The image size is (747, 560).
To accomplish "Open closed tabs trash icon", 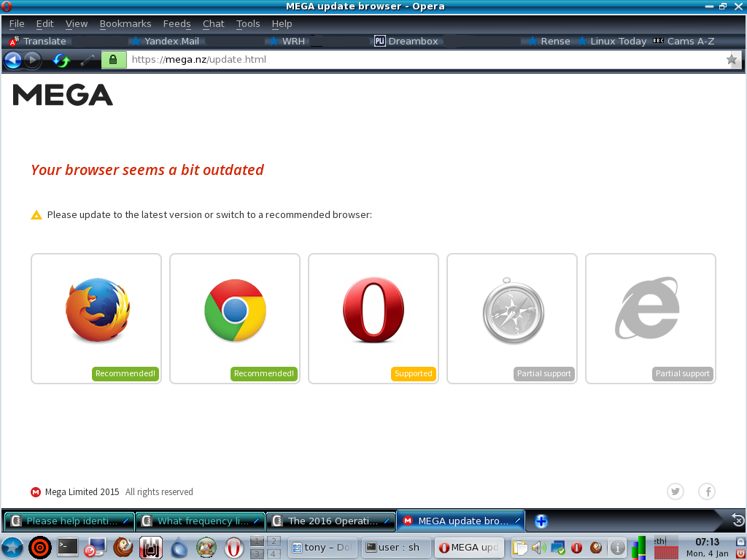I will point(738,519).
